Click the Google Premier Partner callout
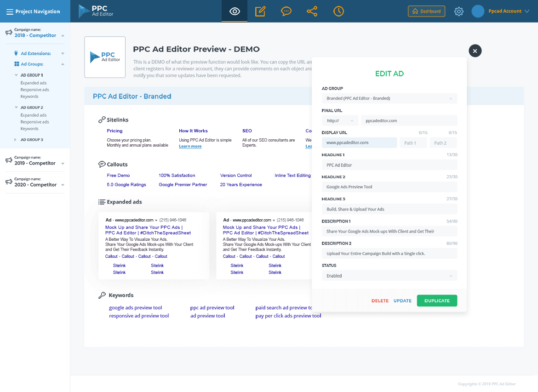Image resolution: width=538 pixels, height=392 pixels. (183, 184)
